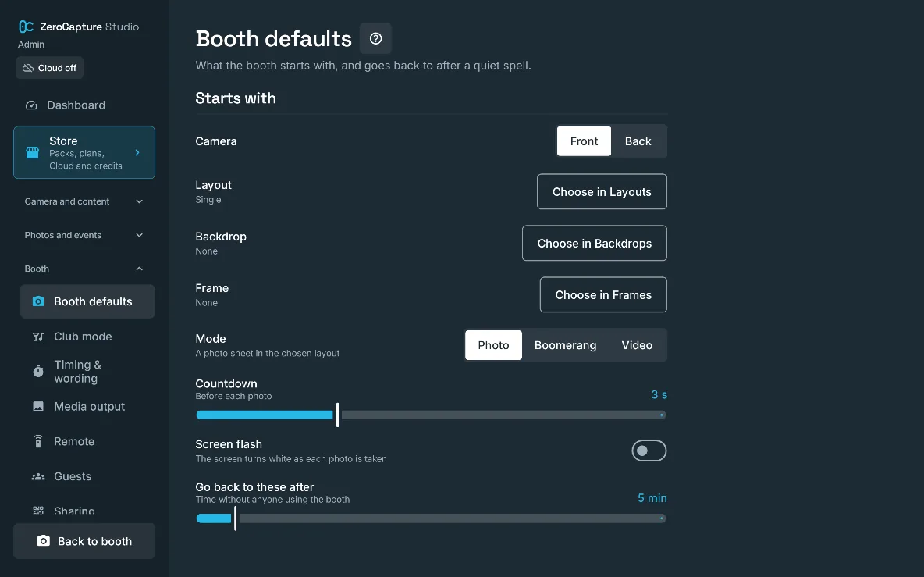
Task: Collapse the Booth section chevron
Action: pos(139,269)
